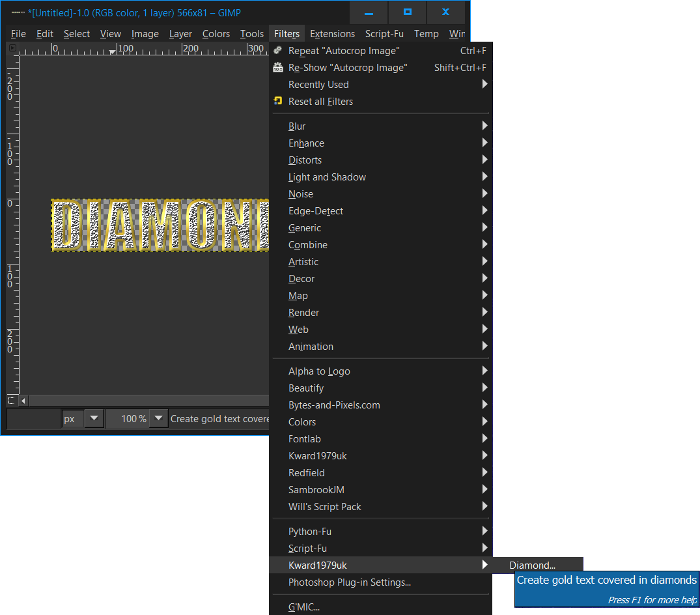Open the Colors submenu under Filters
Image resolution: width=700 pixels, height=615 pixels.
click(x=380, y=422)
